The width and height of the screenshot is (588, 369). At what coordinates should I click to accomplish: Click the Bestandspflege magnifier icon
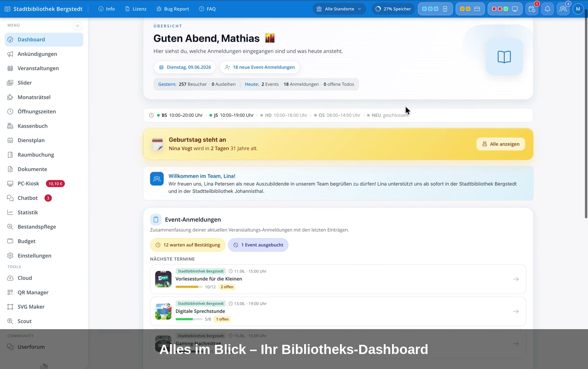point(10,227)
